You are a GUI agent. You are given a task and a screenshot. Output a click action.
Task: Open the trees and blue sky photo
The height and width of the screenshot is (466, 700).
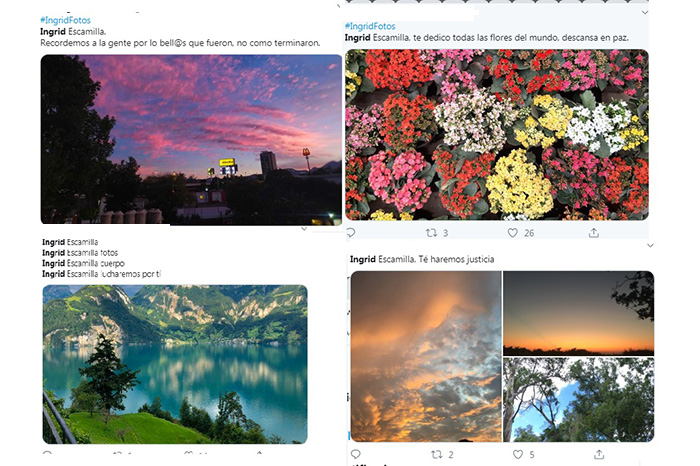point(578,400)
